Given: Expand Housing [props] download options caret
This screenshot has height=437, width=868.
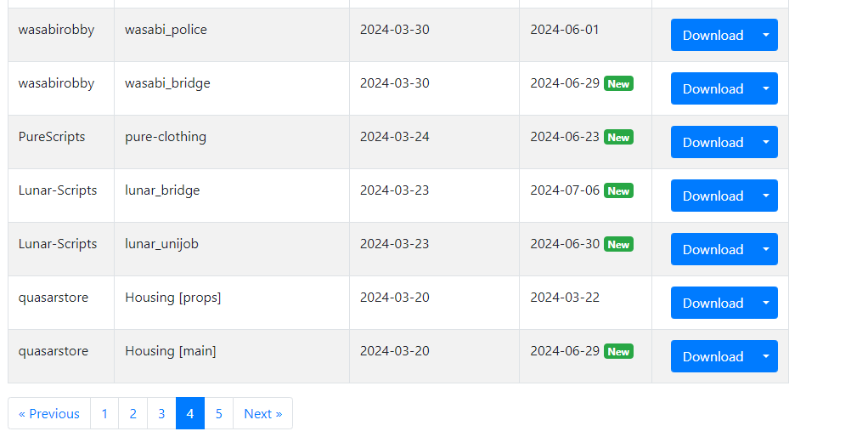Looking at the screenshot, I should click(x=766, y=303).
